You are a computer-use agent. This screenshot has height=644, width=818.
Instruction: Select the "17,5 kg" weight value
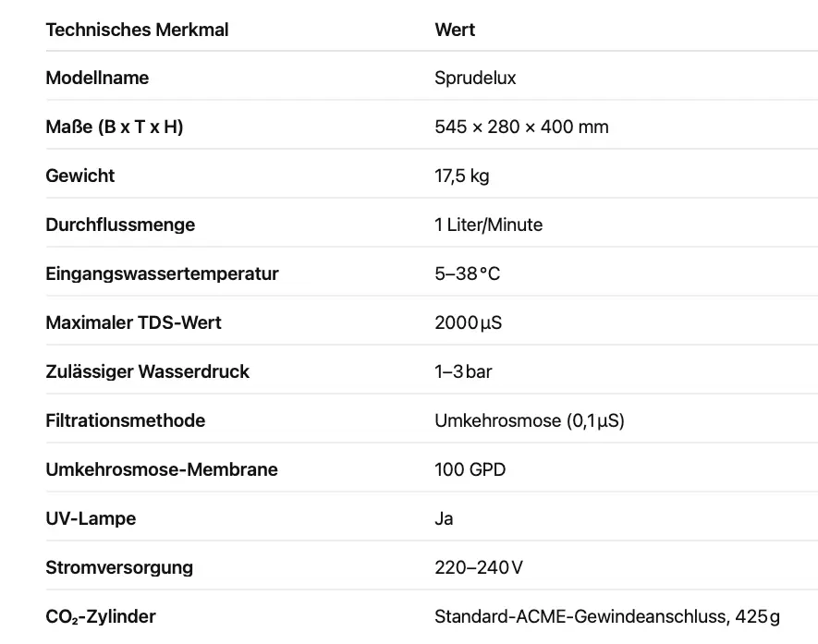coord(461,176)
